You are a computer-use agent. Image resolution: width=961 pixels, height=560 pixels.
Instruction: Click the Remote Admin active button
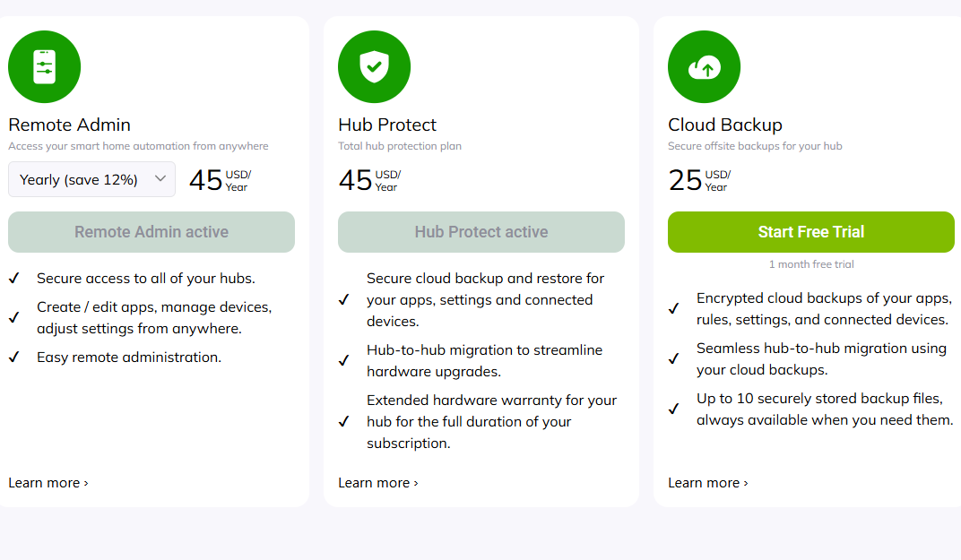pos(152,232)
